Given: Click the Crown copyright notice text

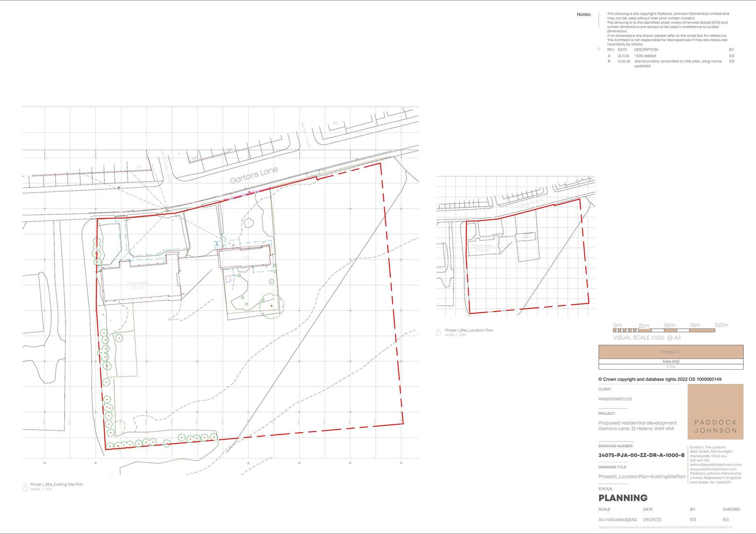Looking at the screenshot, I should [660, 379].
